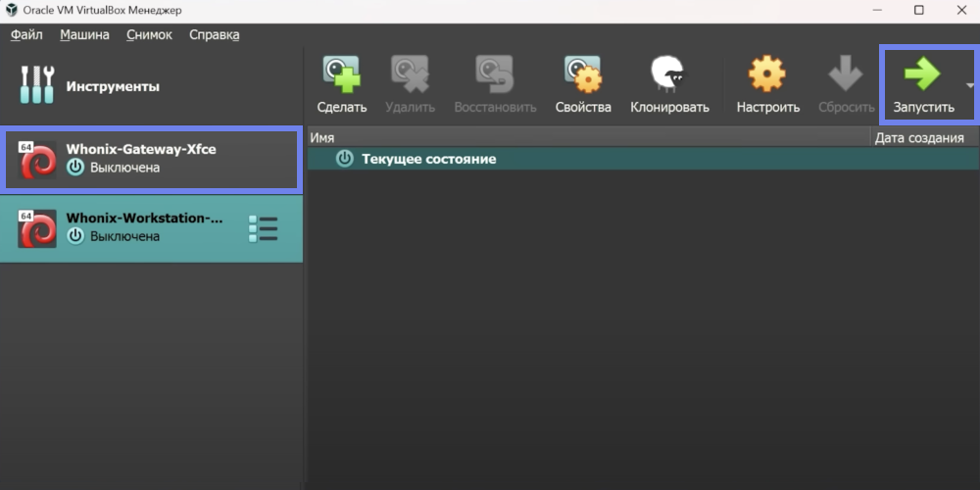Open the Справка menu
This screenshot has width=980, height=490.
(214, 34)
